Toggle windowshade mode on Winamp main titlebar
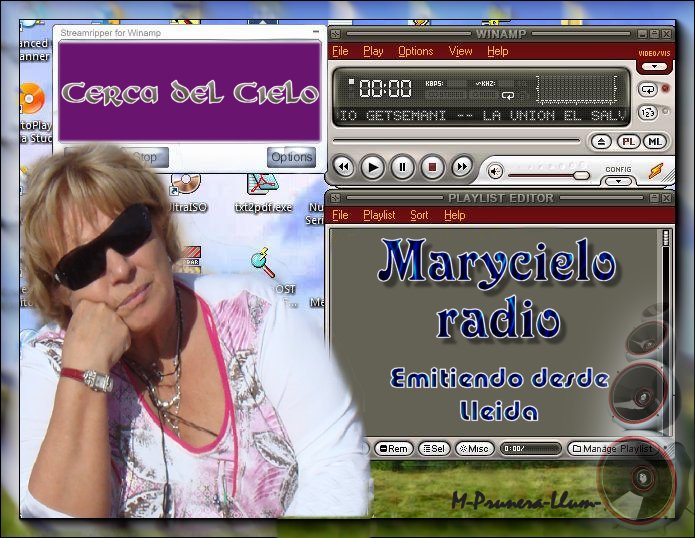This screenshot has height=538, width=695. click(654, 34)
